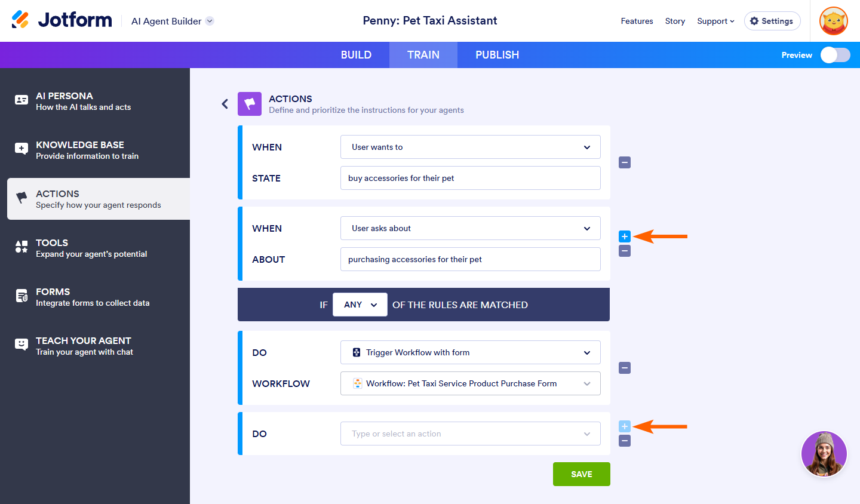Expand the AI Agent Builder menu
Viewport: 860px width, 504px height.
tap(210, 21)
